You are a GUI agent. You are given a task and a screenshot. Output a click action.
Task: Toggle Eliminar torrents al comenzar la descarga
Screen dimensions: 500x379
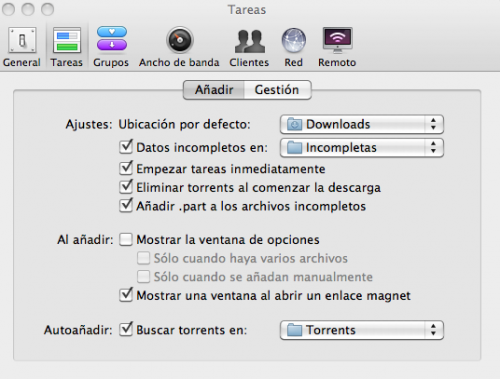pyautogui.click(x=126, y=187)
